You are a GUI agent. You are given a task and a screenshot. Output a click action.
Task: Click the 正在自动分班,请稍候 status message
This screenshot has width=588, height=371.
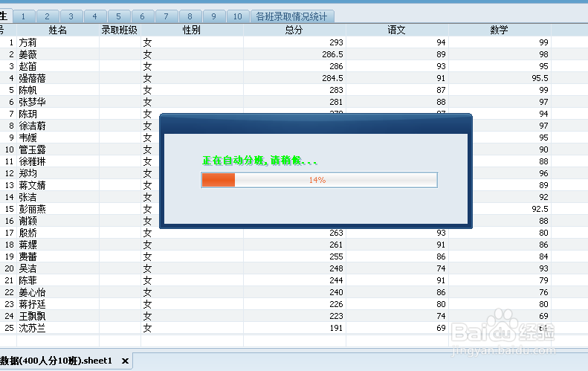259,161
